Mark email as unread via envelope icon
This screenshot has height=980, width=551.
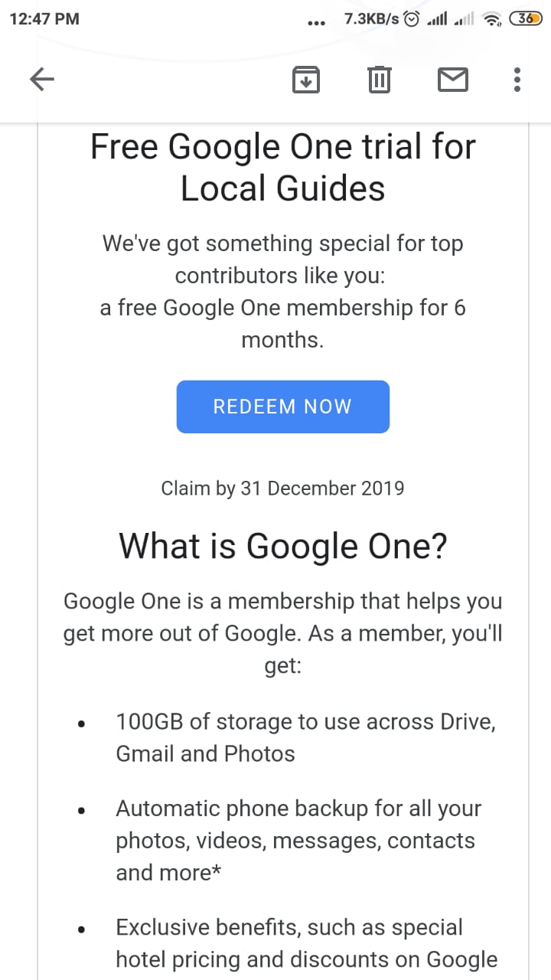(x=452, y=79)
